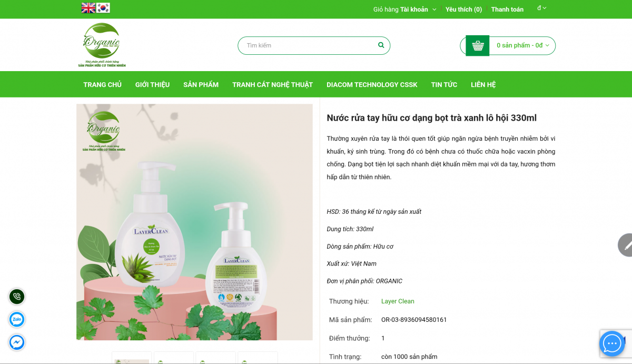Open TIN TỨC menu item
The image size is (632, 364).
pos(444,84)
